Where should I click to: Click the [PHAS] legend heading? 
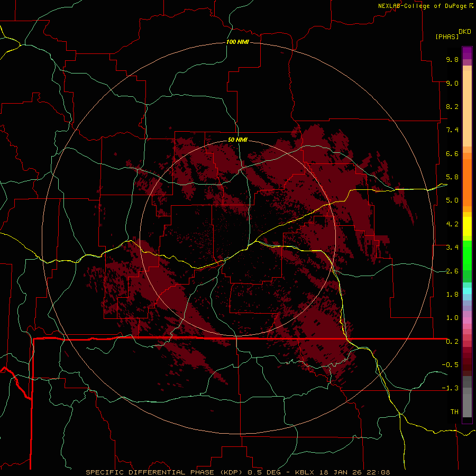coord(447,37)
